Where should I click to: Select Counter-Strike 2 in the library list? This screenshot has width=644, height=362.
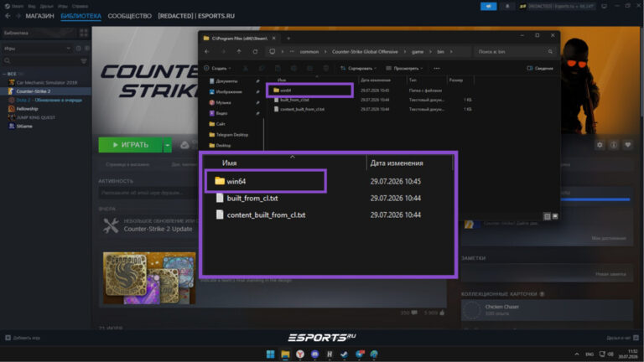click(45, 91)
